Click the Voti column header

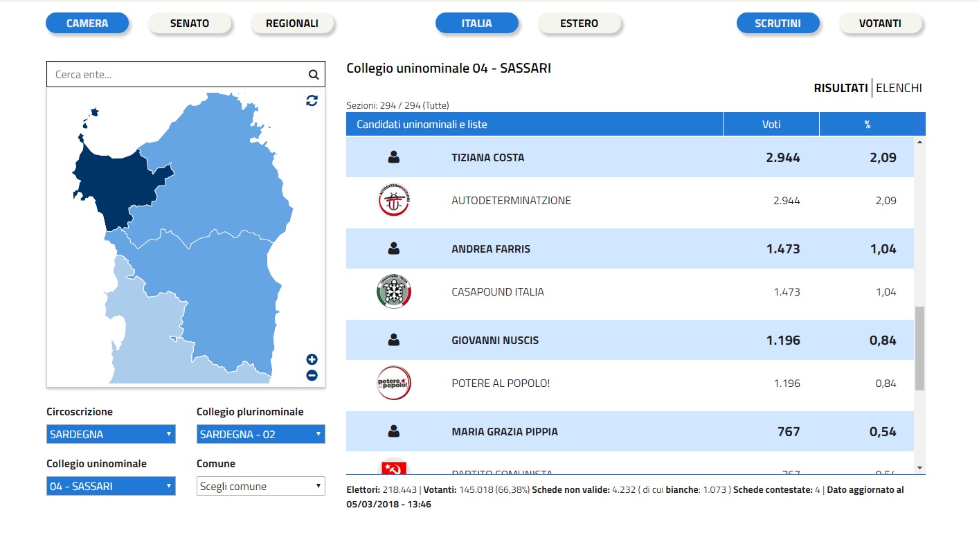pos(771,125)
